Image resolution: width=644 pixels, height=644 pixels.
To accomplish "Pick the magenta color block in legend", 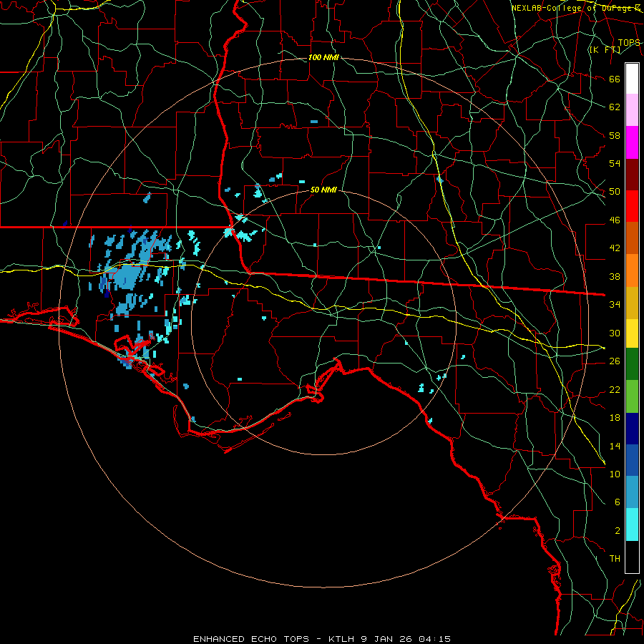I will [x=632, y=142].
